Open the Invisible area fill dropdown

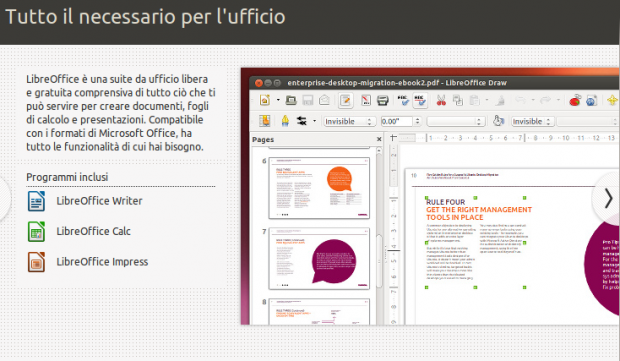[532, 121]
